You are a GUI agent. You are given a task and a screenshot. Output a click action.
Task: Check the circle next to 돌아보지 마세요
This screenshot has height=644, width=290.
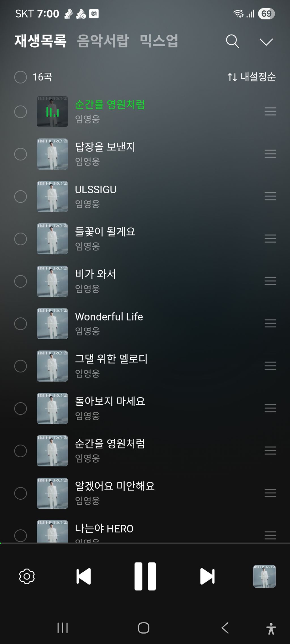[20, 408]
